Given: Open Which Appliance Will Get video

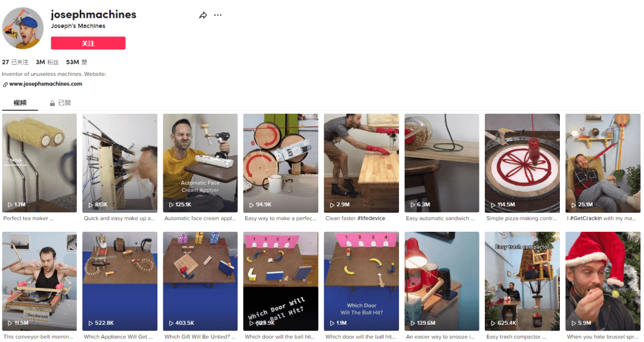Looking at the screenshot, I should click(120, 281).
